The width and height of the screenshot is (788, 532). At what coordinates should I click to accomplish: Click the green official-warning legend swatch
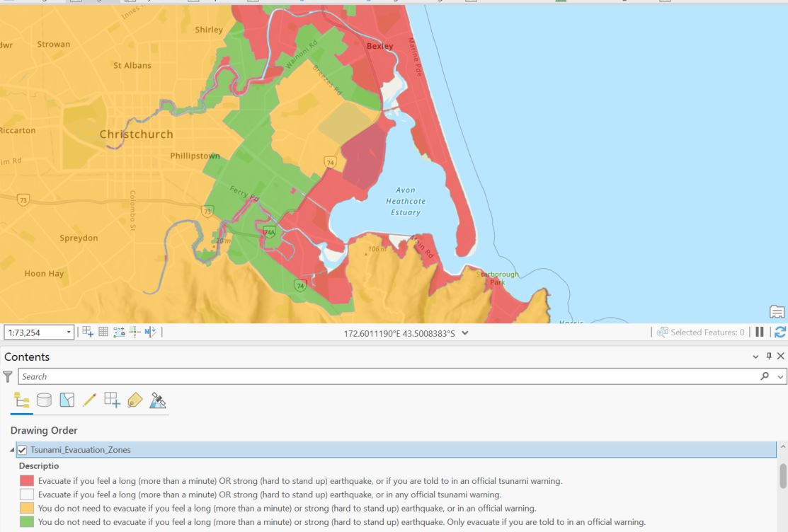pyautogui.click(x=27, y=522)
